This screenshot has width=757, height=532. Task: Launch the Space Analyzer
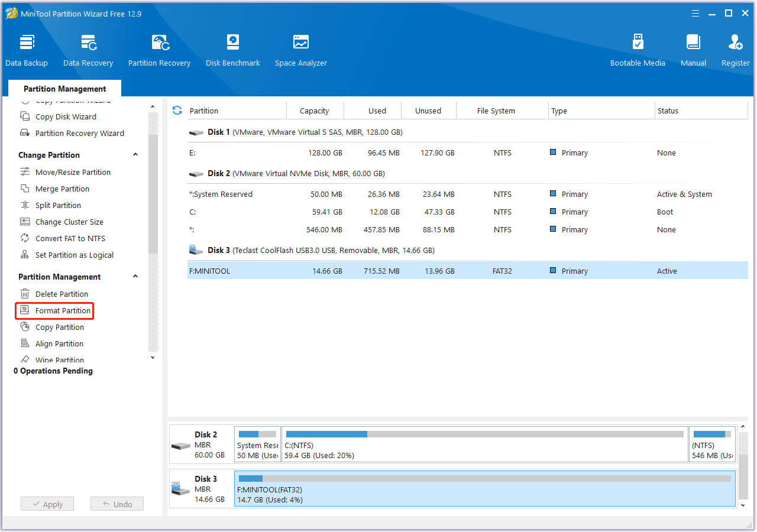(x=300, y=48)
